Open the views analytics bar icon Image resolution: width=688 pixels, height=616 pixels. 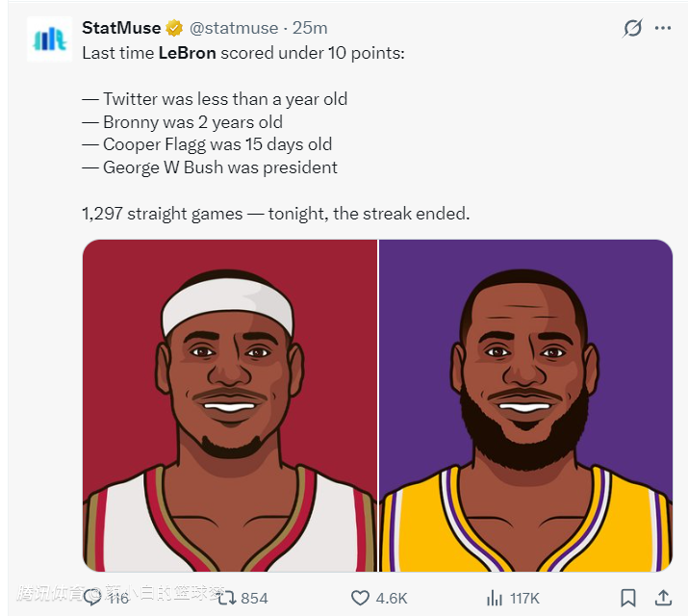point(495,598)
